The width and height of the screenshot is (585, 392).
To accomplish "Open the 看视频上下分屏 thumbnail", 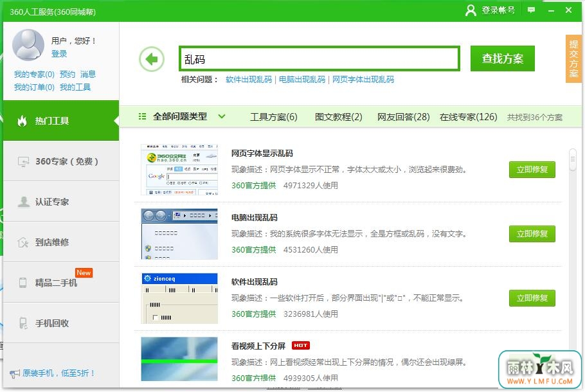I will [179, 359].
